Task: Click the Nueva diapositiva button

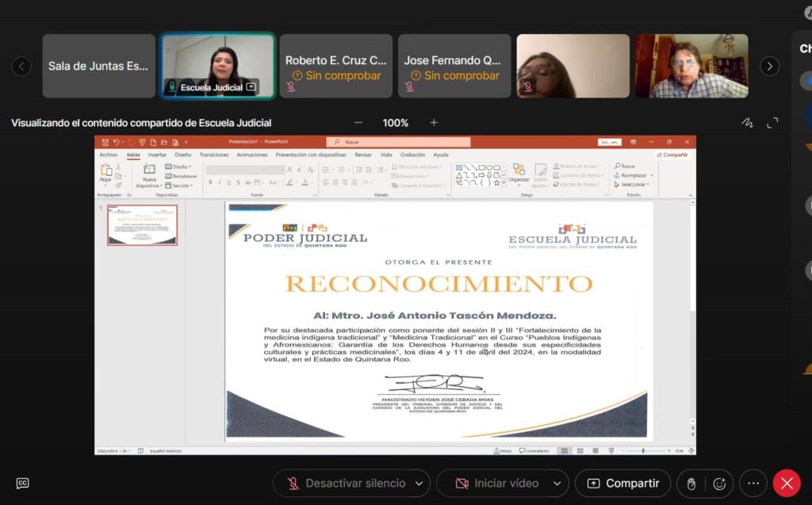Action: (149, 176)
